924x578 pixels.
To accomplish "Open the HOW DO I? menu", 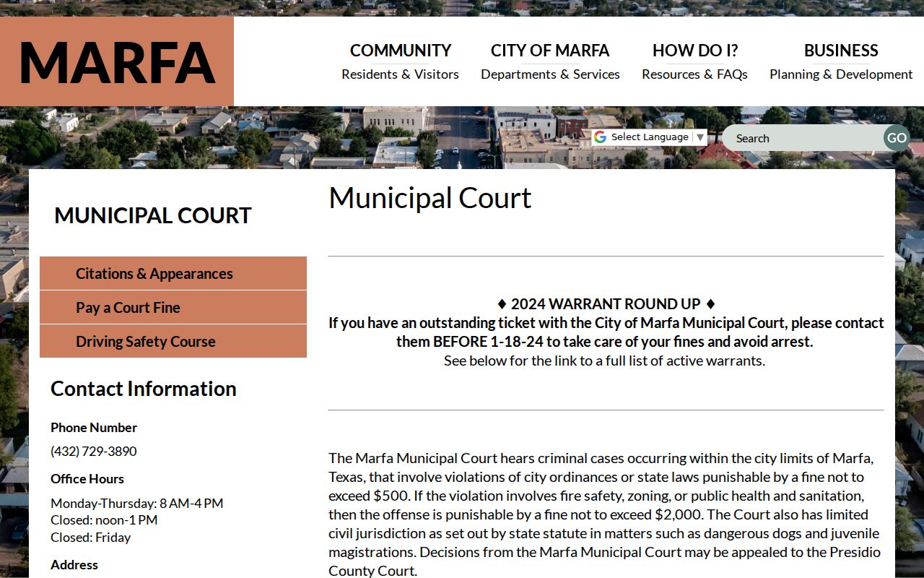I will (694, 61).
